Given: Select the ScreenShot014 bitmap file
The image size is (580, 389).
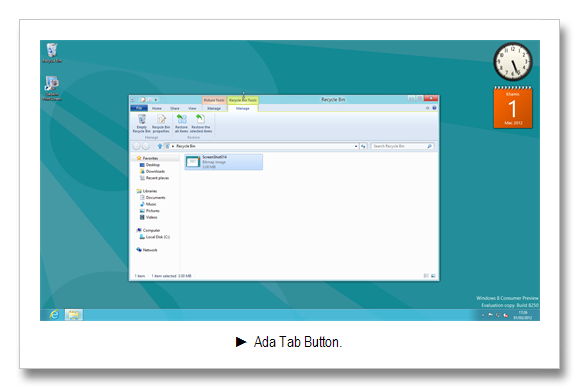Looking at the screenshot, I should (224, 162).
